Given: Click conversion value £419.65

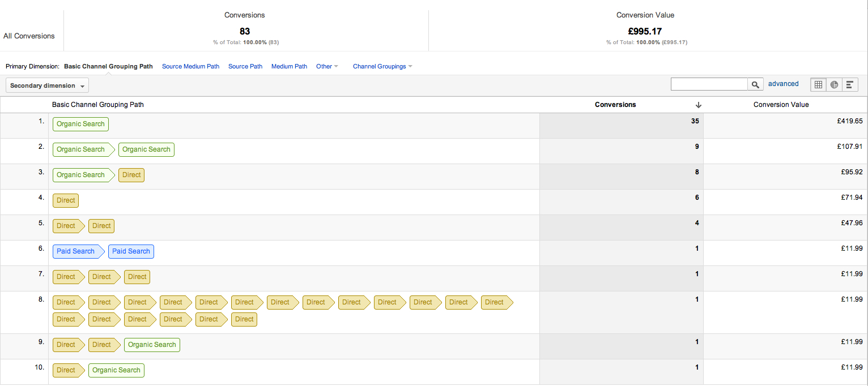Looking at the screenshot, I should [x=850, y=121].
